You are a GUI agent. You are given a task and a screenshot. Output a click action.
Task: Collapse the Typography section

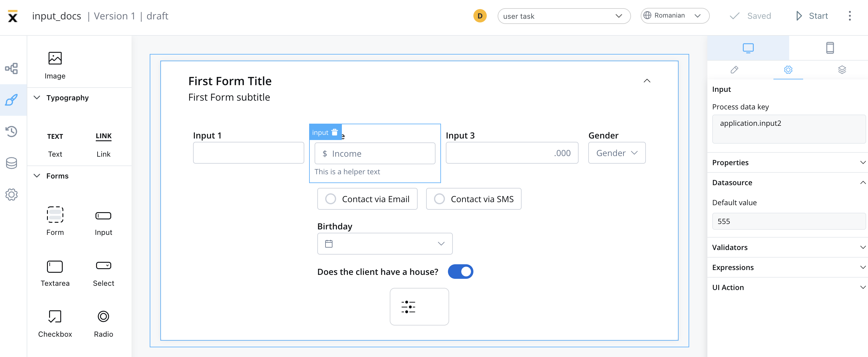pyautogui.click(x=37, y=98)
